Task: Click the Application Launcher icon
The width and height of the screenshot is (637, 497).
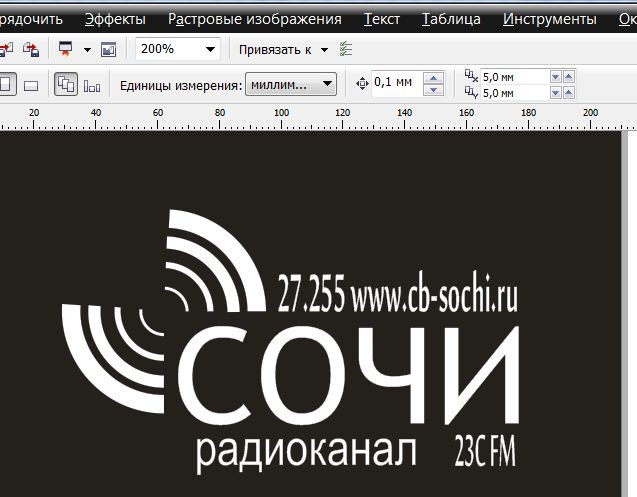Action: pyautogui.click(x=66, y=49)
